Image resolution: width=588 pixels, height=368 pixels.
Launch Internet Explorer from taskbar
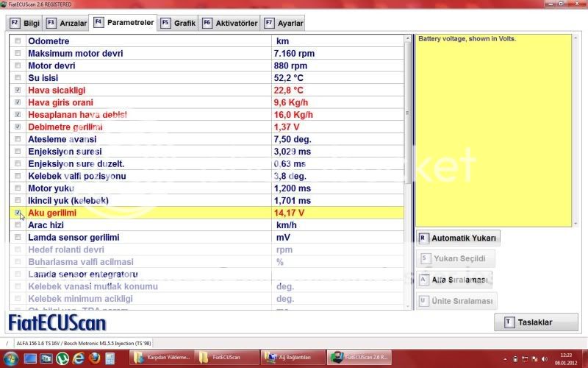click(x=79, y=358)
